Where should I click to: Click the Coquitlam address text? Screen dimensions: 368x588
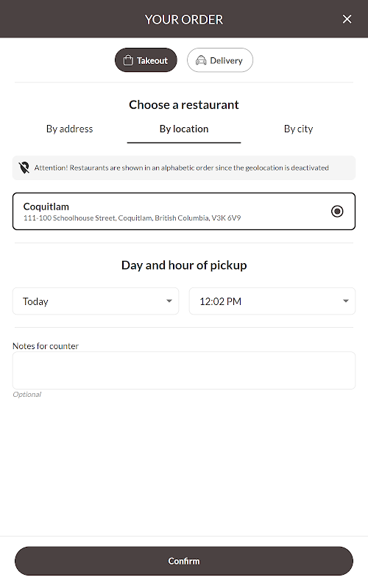132,218
